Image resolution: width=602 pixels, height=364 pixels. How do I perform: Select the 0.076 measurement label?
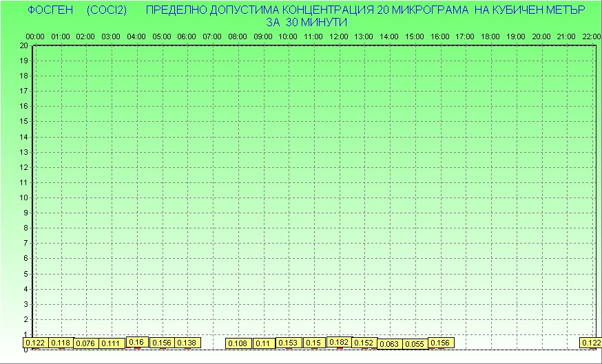pos(85,343)
